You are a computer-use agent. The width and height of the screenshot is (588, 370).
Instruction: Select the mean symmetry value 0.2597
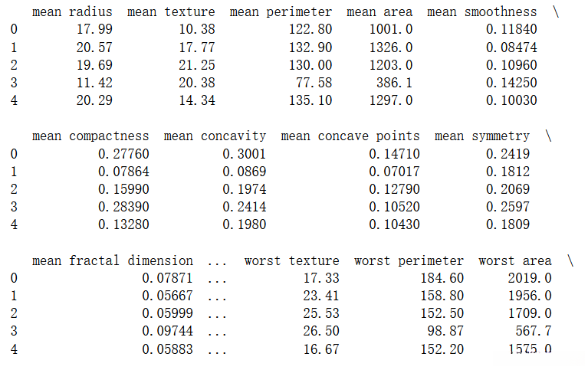coord(508,207)
